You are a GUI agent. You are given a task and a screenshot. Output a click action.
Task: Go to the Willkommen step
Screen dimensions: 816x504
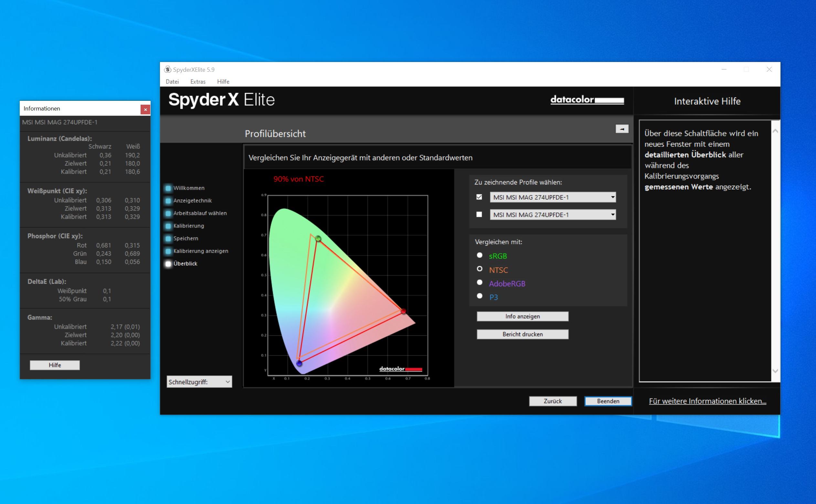[x=189, y=188]
